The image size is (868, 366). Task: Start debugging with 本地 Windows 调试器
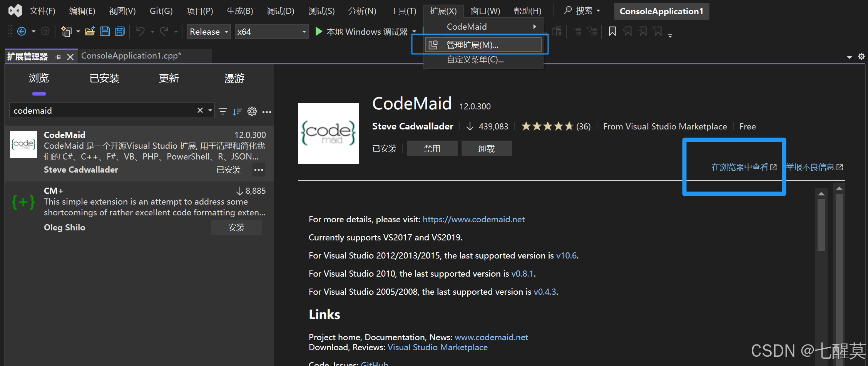click(362, 31)
